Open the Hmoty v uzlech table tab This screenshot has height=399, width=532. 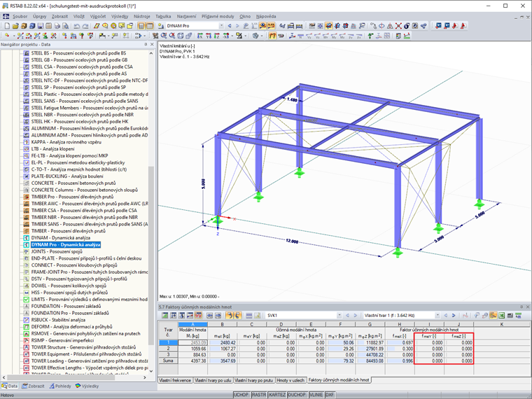[290, 380]
